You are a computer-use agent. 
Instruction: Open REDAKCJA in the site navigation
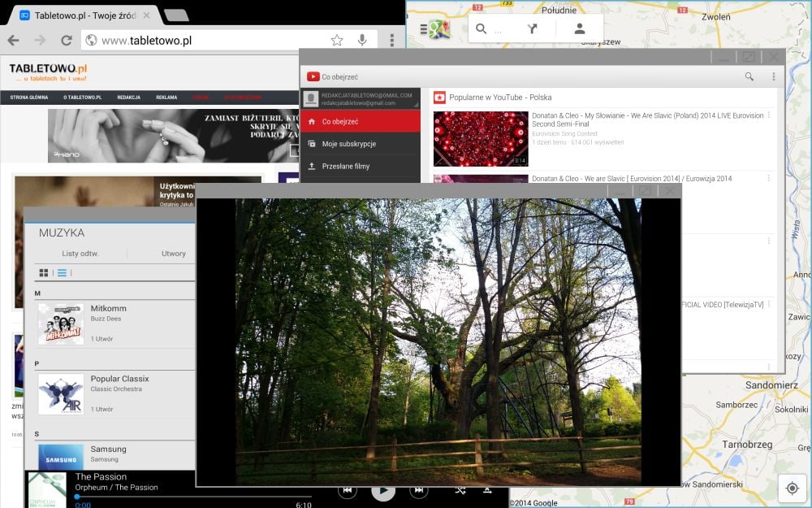(x=129, y=98)
